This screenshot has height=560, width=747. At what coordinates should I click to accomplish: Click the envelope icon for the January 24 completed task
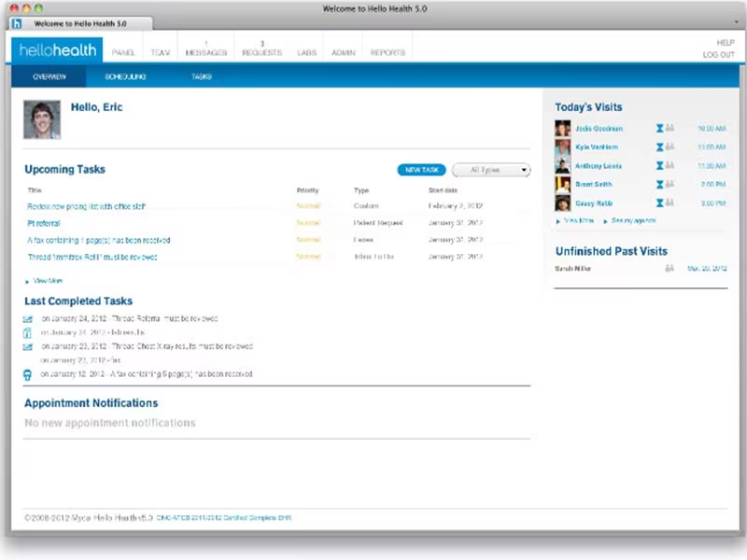[x=28, y=319]
